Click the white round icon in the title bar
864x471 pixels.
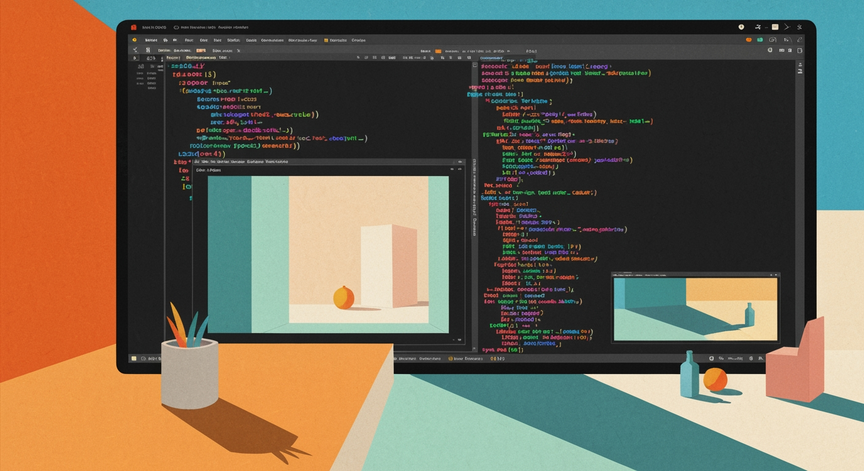(x=742, y=26)
